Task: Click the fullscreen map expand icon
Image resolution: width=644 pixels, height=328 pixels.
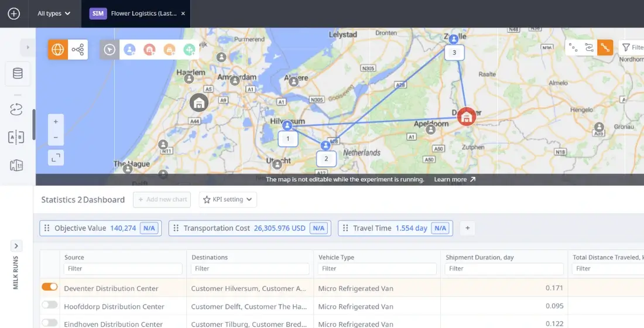Action: point(56,158)
